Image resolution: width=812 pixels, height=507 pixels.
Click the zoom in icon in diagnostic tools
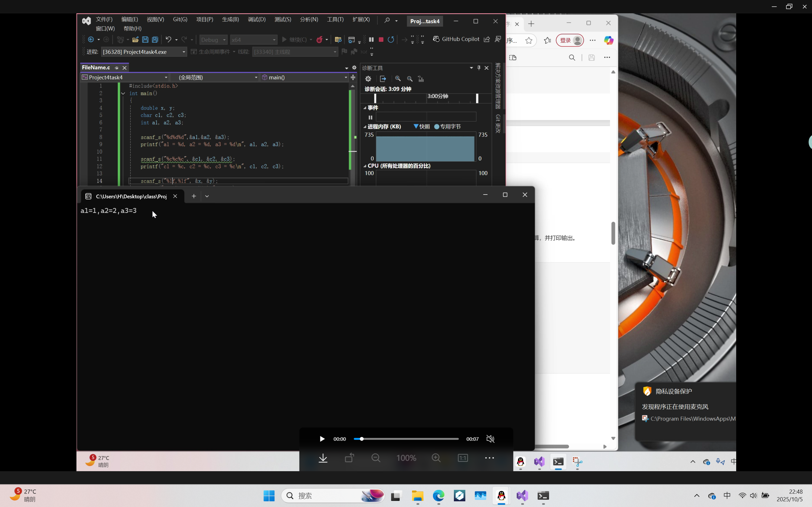pyautogui.click(x=398, y=79)
